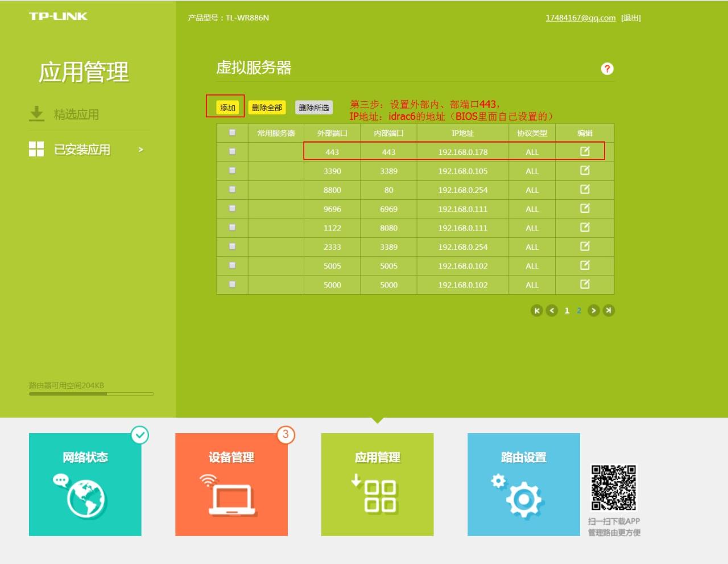The height and width of the screenshot is (564, 728).
Task: Click the edit icon for port 443 row
Action: click(x=585, y=151)
